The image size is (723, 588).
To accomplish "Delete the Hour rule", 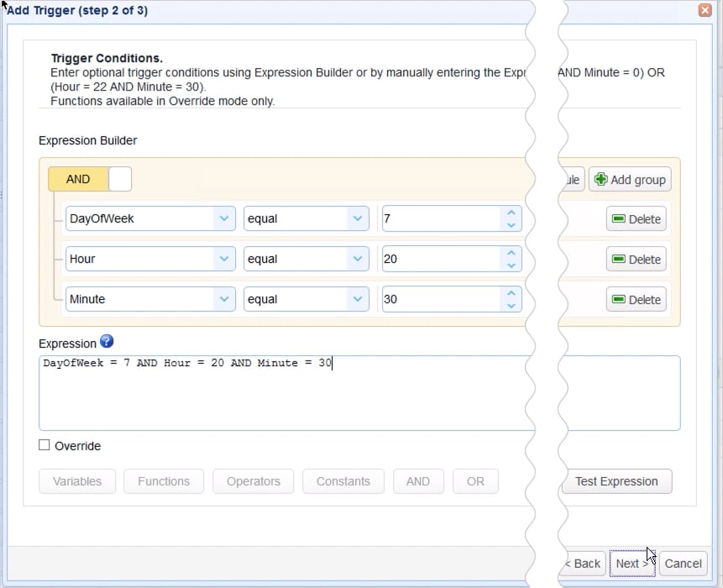I will [636, 259].
